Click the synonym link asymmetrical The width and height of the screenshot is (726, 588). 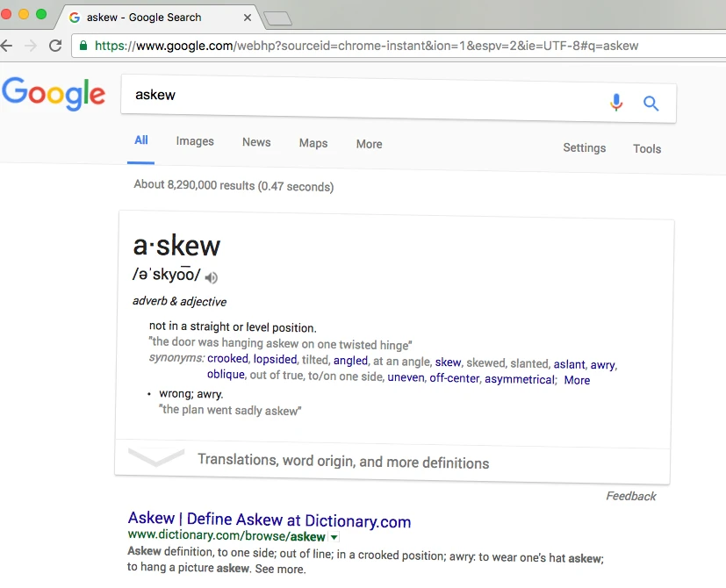(x=520, y=379)
